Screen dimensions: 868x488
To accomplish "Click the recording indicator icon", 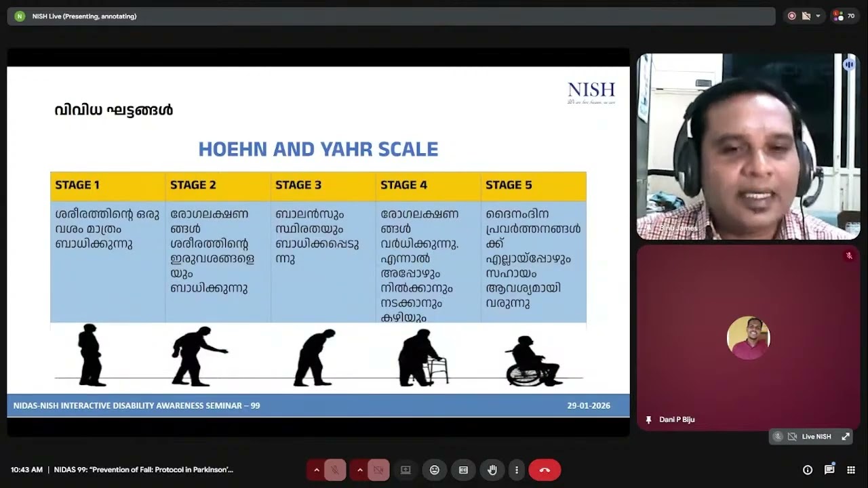I will coord(792,16).
